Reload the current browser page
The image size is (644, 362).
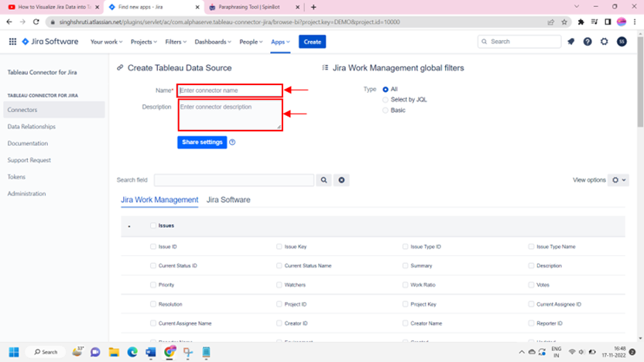click(36, 22)
